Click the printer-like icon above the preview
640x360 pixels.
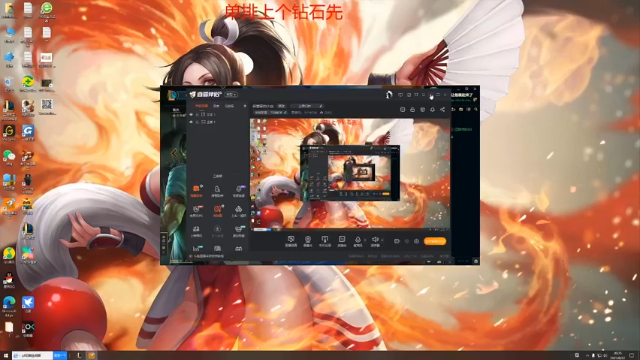coord(413,109)
